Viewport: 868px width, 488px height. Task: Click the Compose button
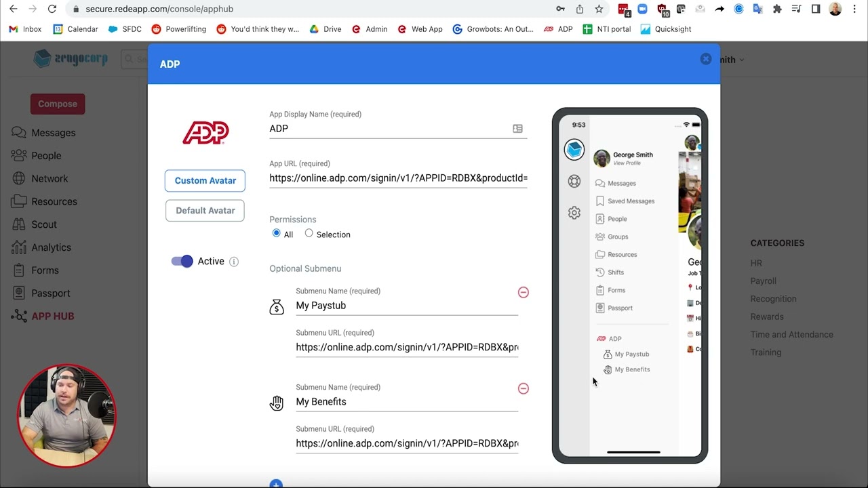click(x=58, y=104)
